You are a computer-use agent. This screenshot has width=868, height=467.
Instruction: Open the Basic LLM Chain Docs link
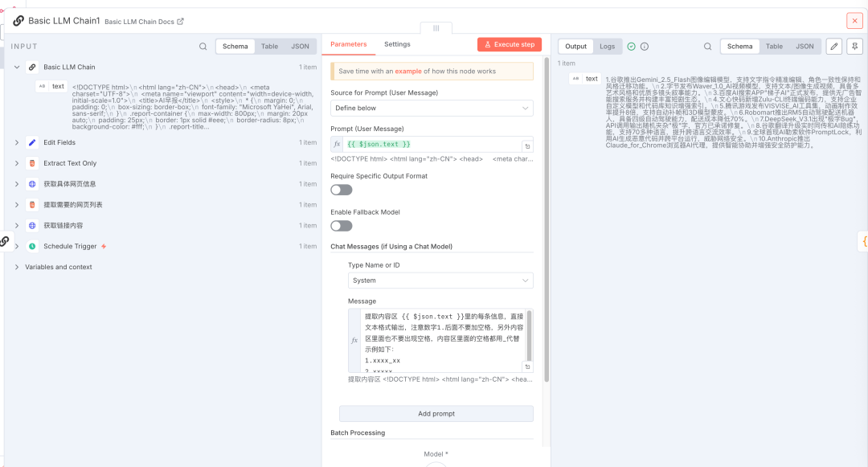pyautogui.click(x=144, y=22)
